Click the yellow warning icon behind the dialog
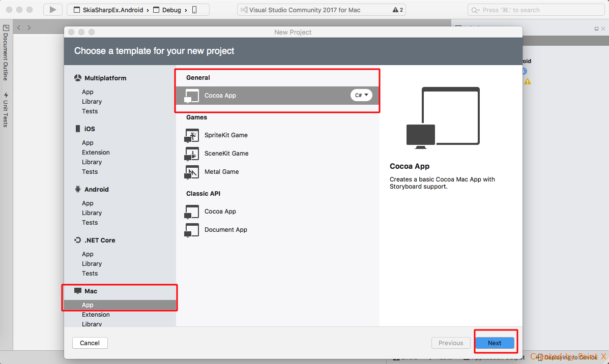This screenshot has width=609, height=364. pos(528,81)
